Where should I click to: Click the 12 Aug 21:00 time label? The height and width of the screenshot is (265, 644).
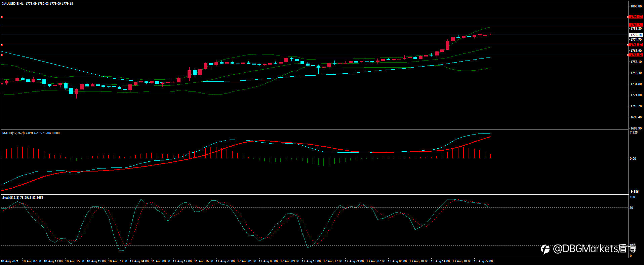point(354,261)
